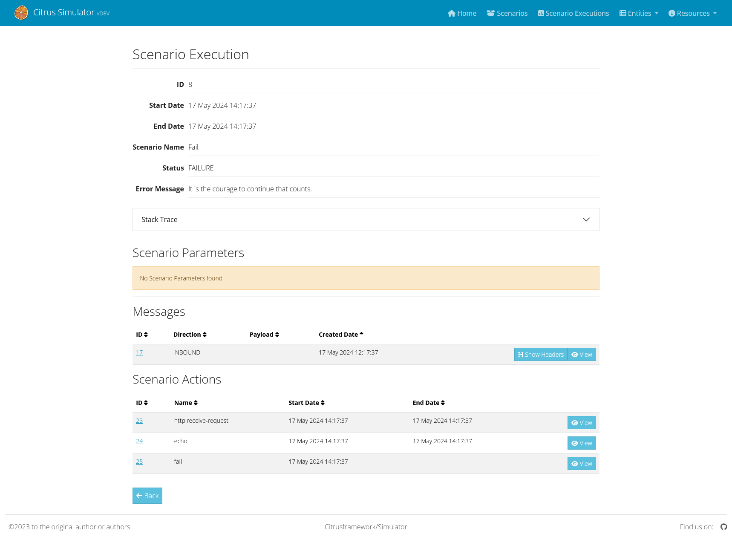Open the GitHub icon in footer
This screenshot has width=732, height=560.
click(723, 527)
